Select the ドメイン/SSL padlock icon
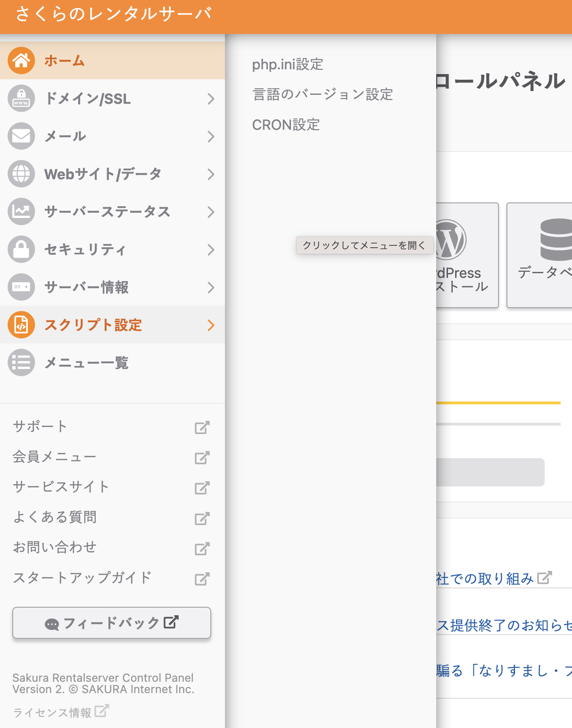572x728 pixels. click(21, 98)
